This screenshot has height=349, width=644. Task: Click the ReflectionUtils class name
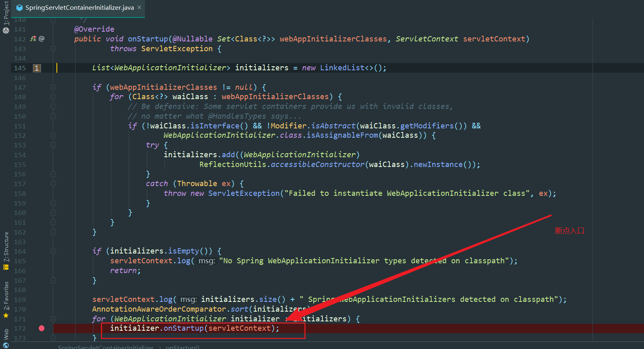[x=233, y=165]
